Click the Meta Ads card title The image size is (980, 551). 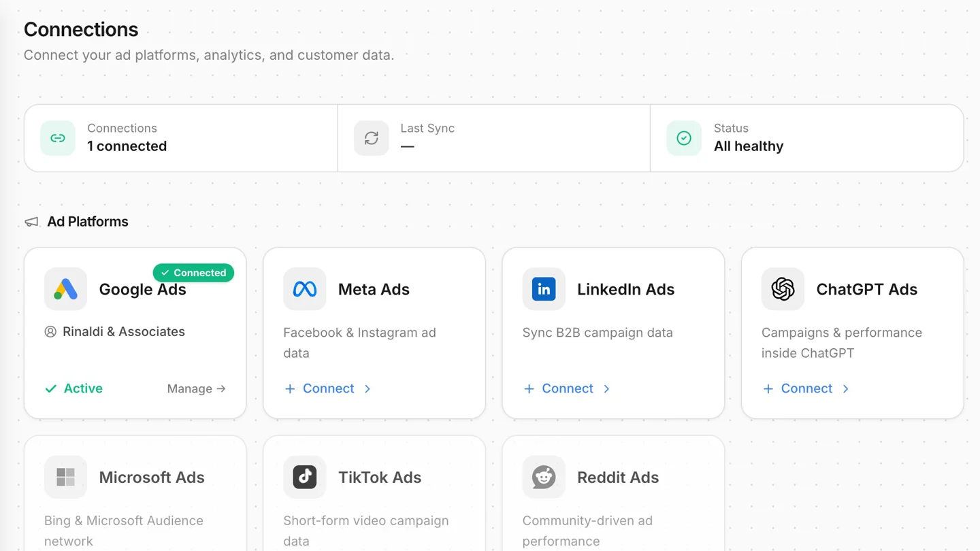(374, 289)
